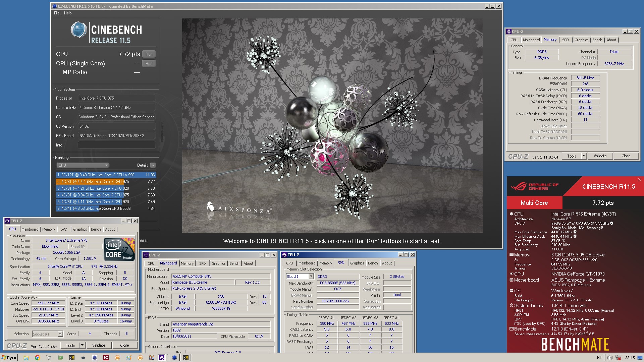
Task: Select ranking row 4C/8T @ 4.42 GHz
Action: (106, 182)
